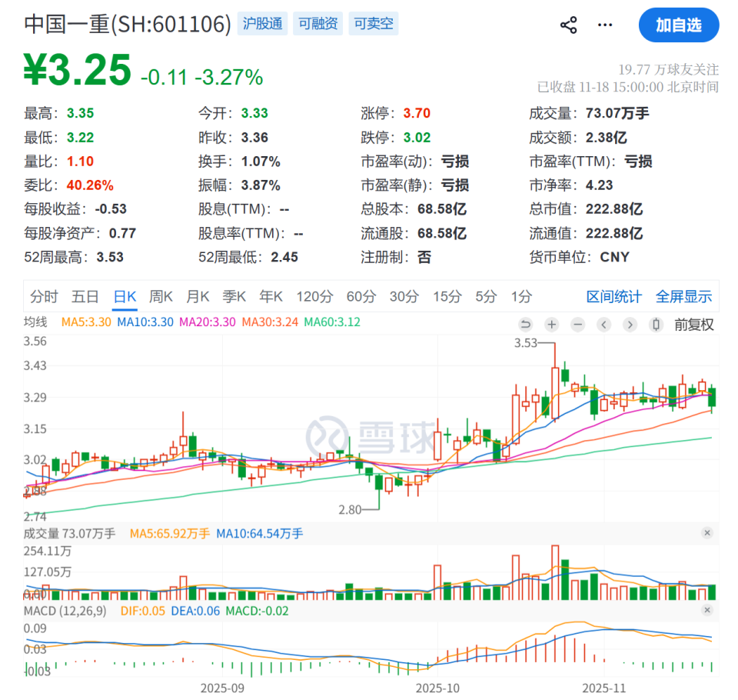The height and width of the screenshot is (700, 738).
Task: Open 全屏显示 full screen view
Action: (684, 296)
